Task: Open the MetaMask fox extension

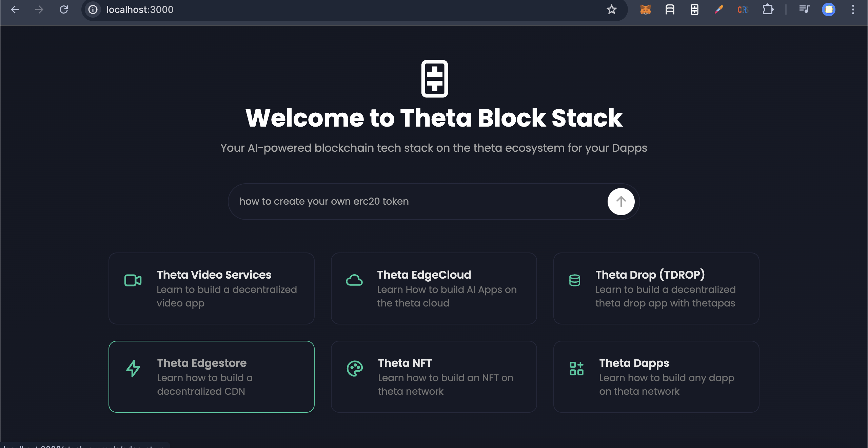Action: pos(645,10)
